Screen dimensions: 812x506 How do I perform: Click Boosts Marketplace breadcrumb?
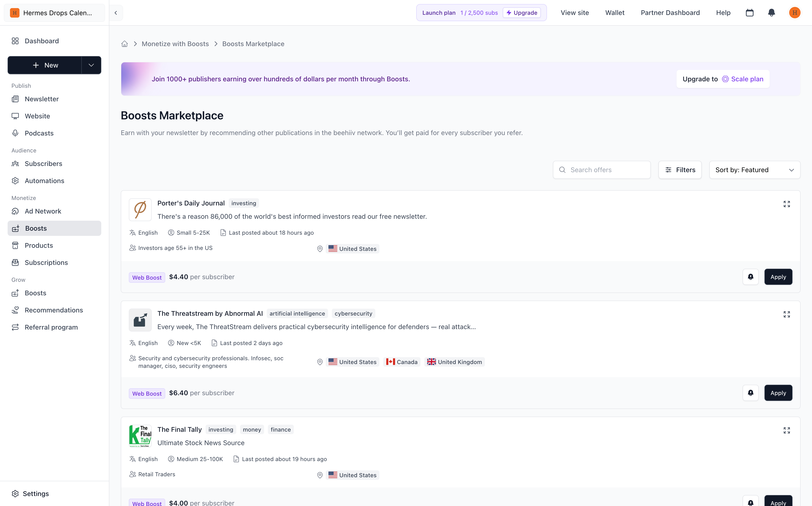pyautogui.click(x=253, y=44)
